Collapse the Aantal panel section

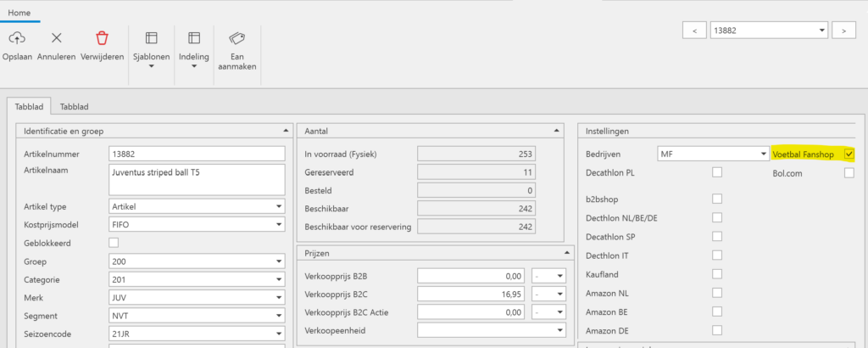[556, 131]
